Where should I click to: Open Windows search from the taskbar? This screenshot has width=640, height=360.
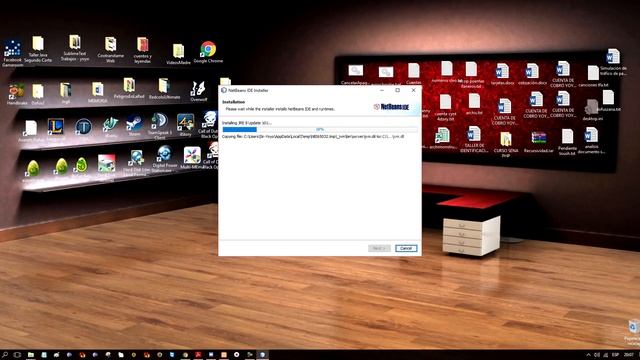[5, 355]
